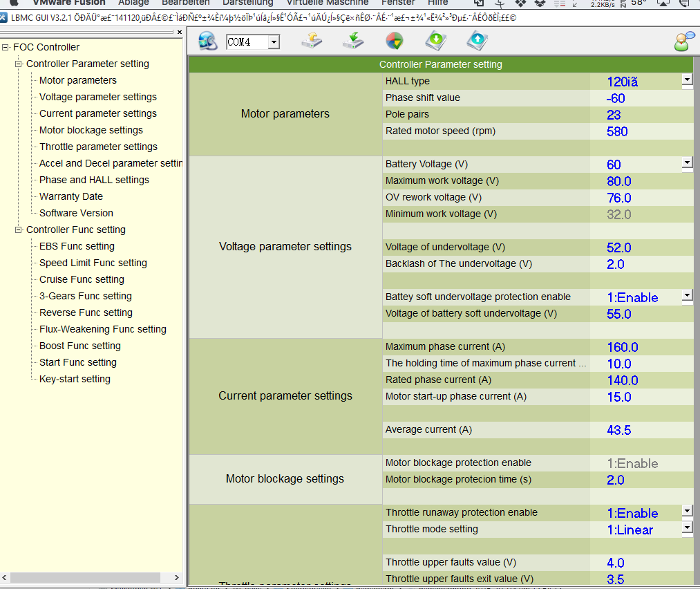700x589 pixels.
Task: Open Throttle mode setting dropdown arrow
Action: (687, 528)
